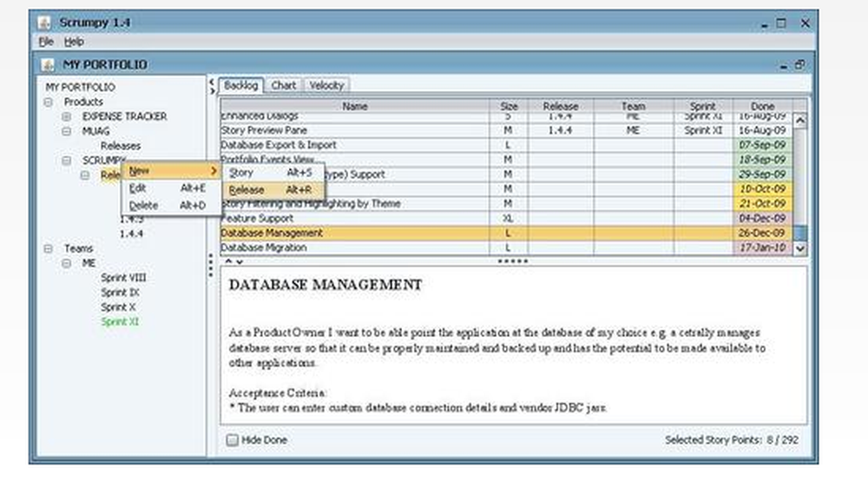Switch to the Chart tab

point(284,86)
